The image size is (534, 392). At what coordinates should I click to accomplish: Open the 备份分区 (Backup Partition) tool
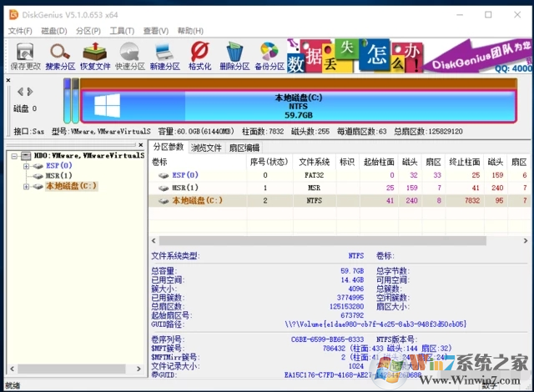click(269, 54)
